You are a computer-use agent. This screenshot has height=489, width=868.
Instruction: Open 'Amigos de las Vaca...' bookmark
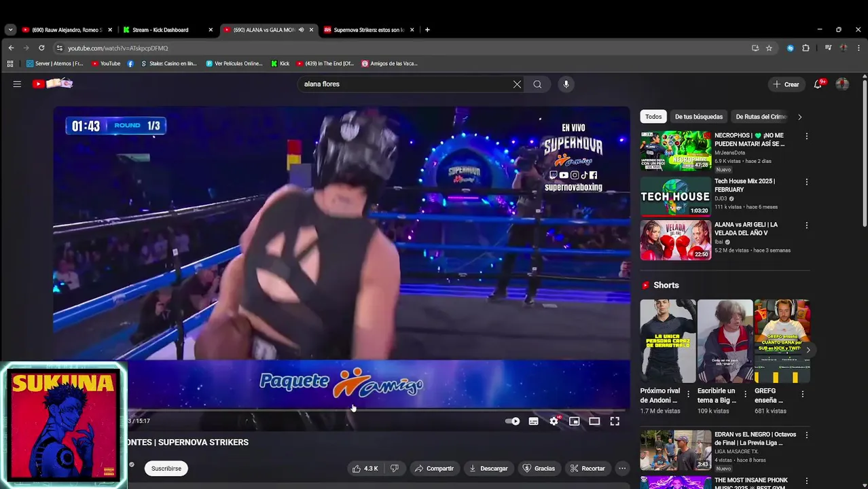390,64
